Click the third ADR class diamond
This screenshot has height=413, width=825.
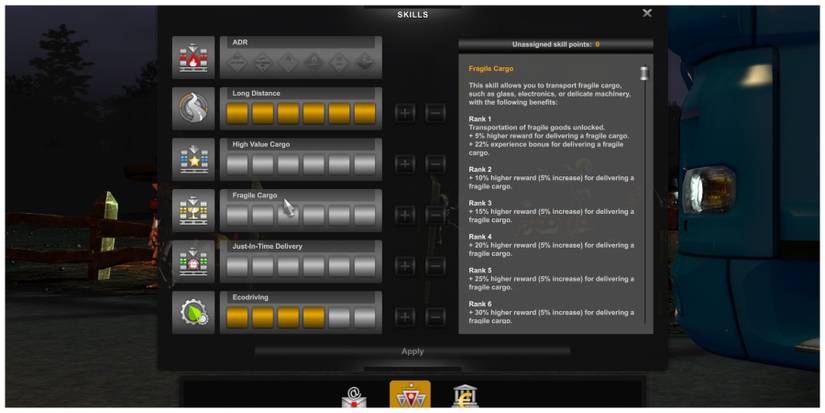[x=288, y=63]
